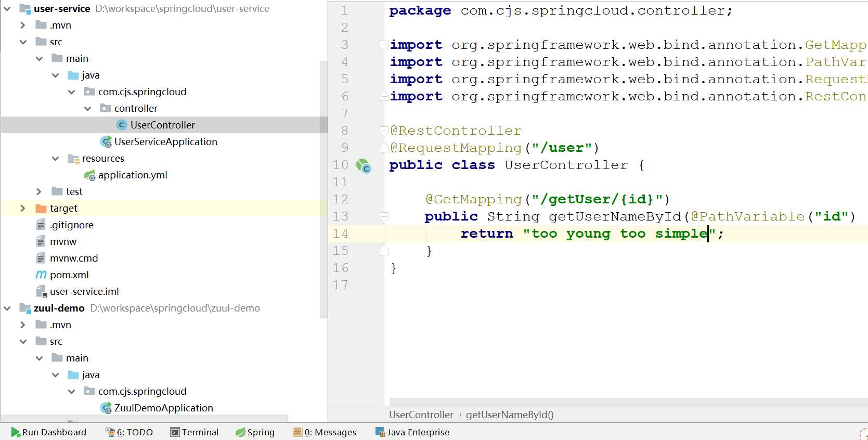Open the Run Dashboard tab
This screenshot has height=440, width=868.
[49, 432]
